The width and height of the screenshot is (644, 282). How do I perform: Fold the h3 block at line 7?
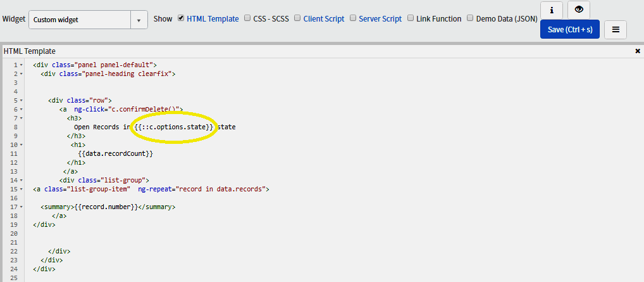(x=22, y=118)
